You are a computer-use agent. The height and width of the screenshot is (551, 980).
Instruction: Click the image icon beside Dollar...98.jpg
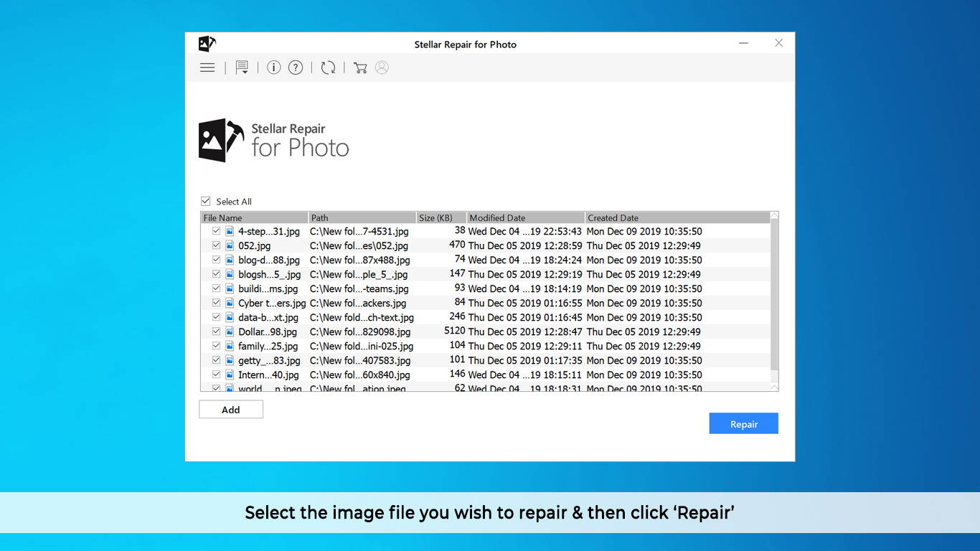point(230,331)
